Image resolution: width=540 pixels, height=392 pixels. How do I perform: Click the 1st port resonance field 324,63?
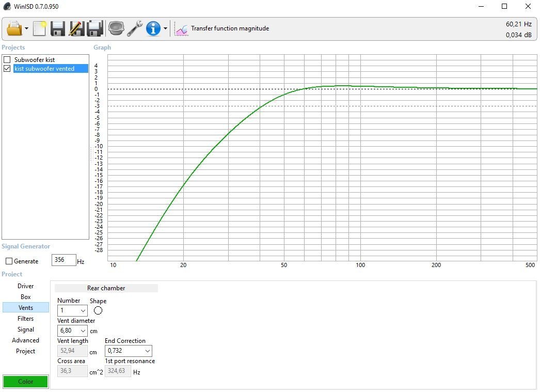[118, 371]
